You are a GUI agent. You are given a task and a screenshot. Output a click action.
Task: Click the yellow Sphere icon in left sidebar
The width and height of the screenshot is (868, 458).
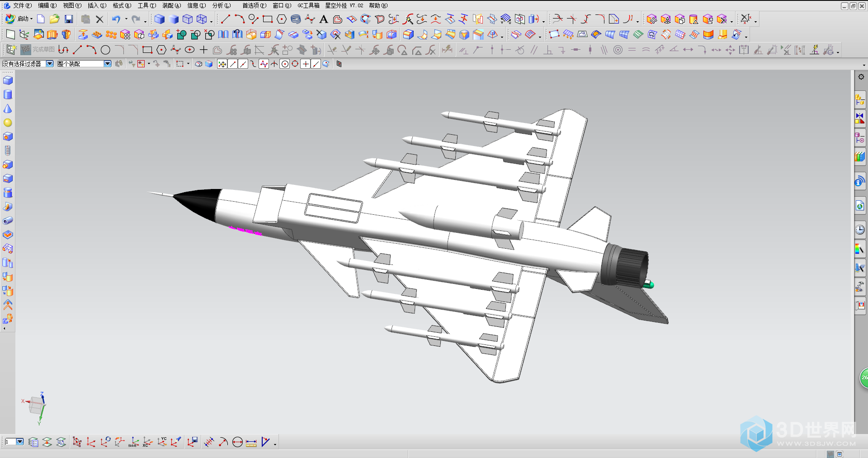coord(8,123)
